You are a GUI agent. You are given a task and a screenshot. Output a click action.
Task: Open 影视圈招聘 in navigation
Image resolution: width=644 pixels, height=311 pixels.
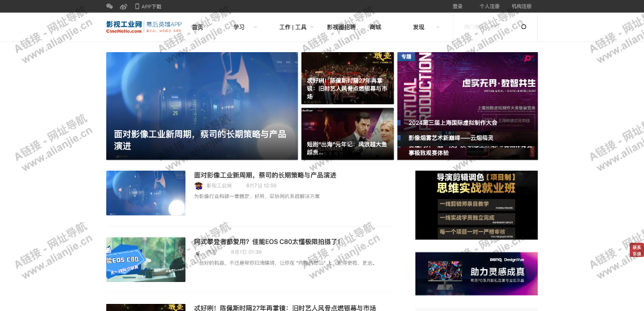click(341, 27)
